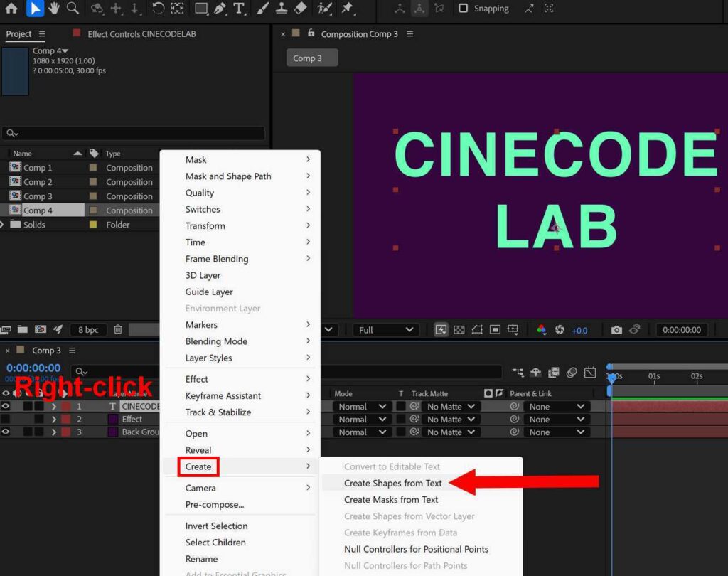Click the CINECODE layer red label color
The height and width of the screenshot is (576, 728).
[x=66, y=407]
